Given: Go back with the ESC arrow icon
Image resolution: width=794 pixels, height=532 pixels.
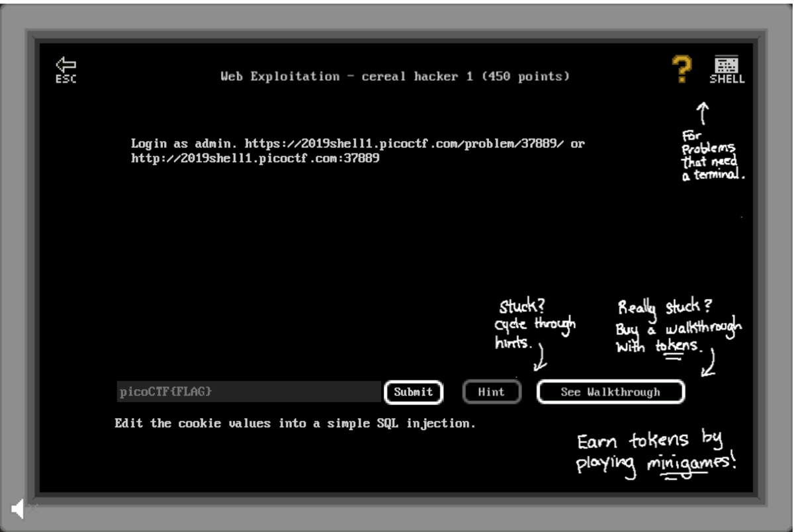Looking at the screenshot, I should pyautogui.click(x=66, y=70).
